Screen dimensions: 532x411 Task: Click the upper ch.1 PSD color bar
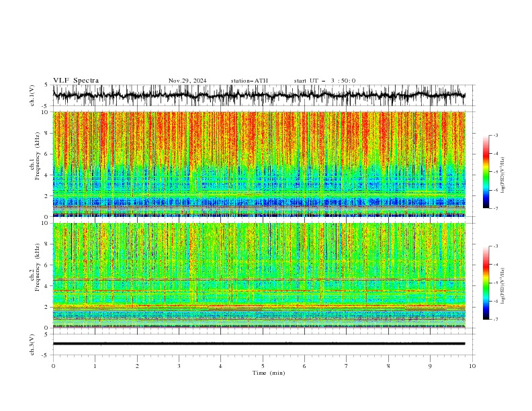click(x=486, y=172)
